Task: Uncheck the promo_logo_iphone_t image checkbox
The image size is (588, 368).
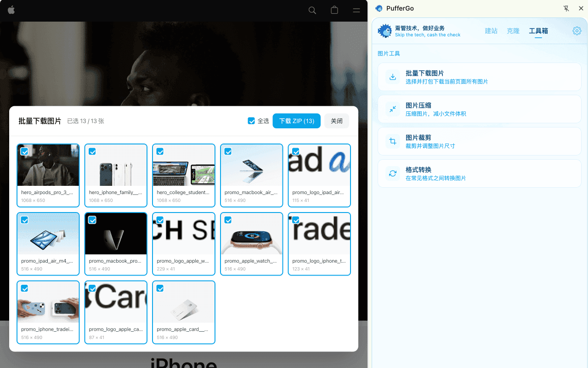Action: coord(296,220)
